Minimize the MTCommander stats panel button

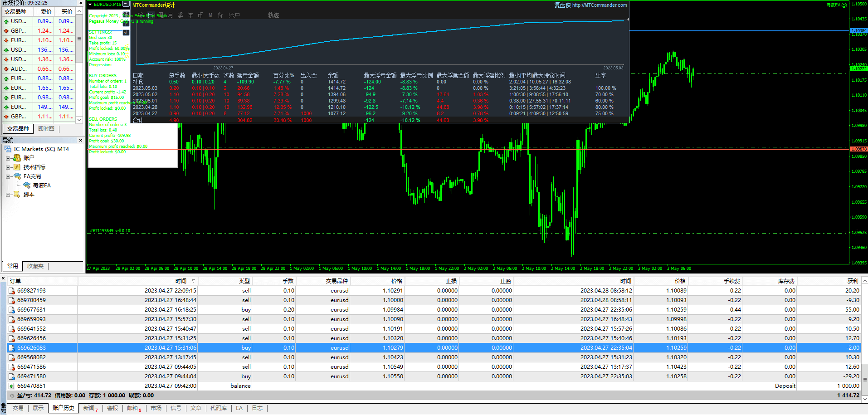tap(126, 4)
